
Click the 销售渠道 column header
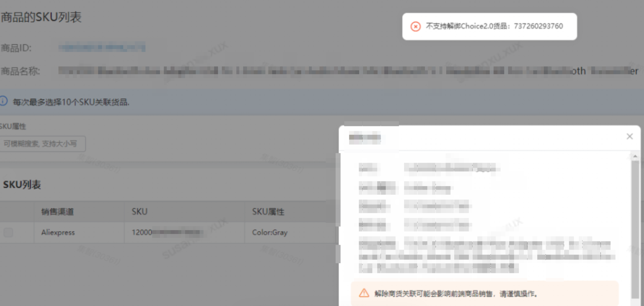click(x=58, y=212)
